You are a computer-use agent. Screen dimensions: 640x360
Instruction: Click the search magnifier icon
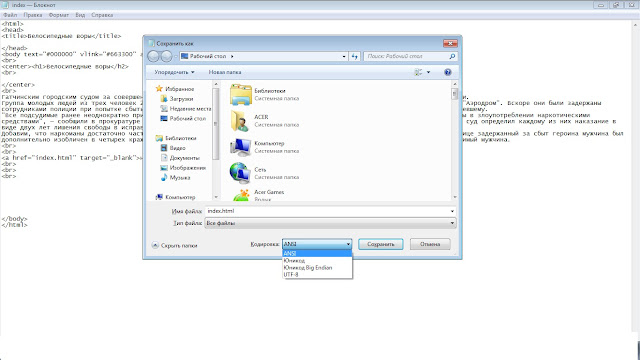click(x=452, y=56)
